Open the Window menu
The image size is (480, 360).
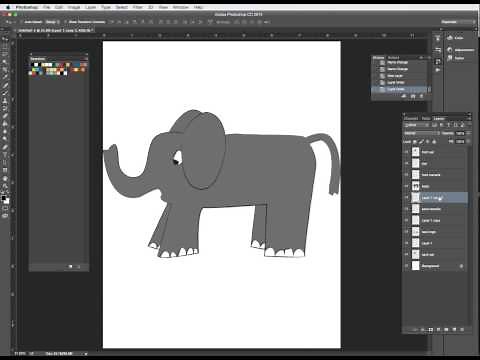(180, 7)
